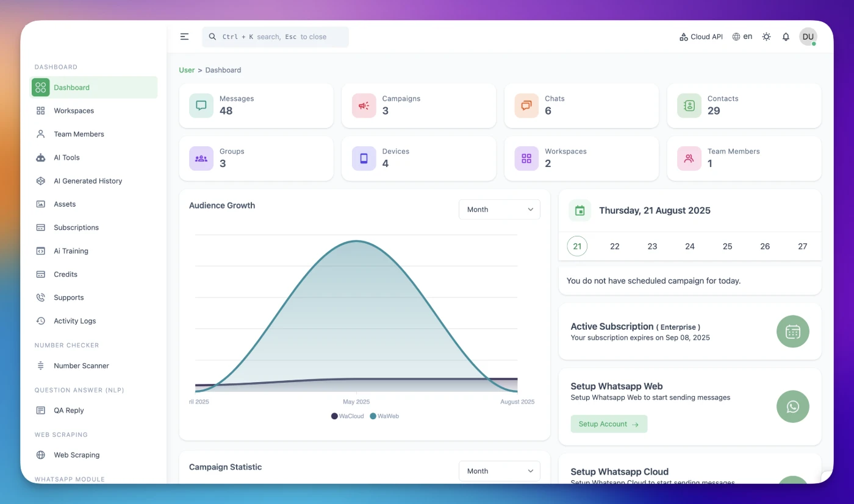Click the Campaigns megaphone icon
The height and width of the screenshot is (504, 854).
tap(364, 105)
